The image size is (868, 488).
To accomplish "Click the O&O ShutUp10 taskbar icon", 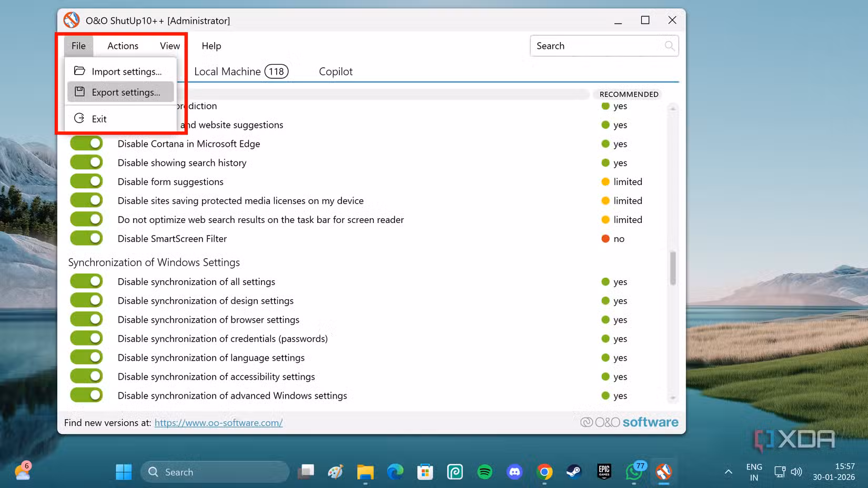I will [x=664, y=472].
